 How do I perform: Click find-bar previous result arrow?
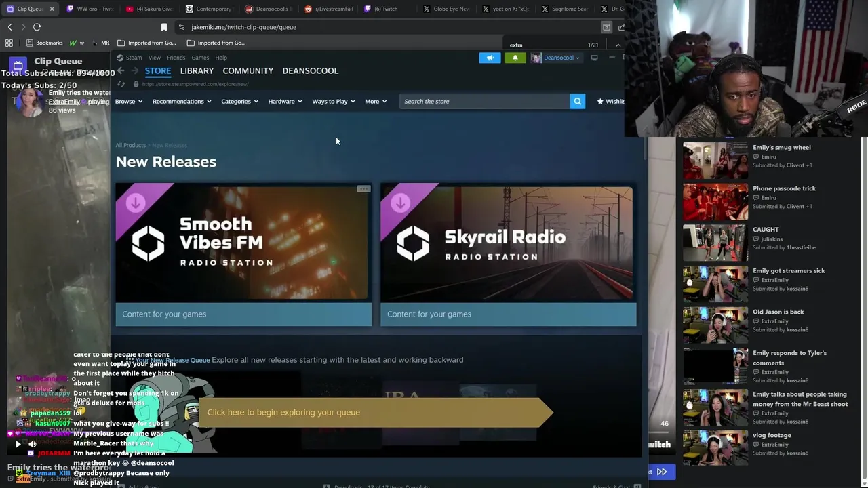point(618,45)
